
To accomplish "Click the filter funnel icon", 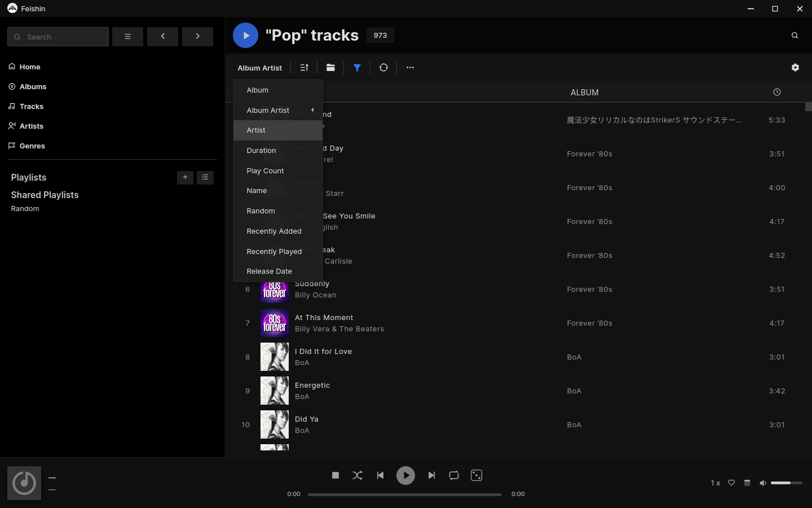I will (x=357, y=68).
